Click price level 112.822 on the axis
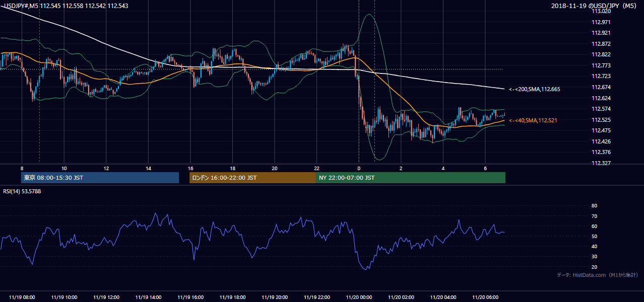This screenshot has height=302, width=644. [x=601, y=54]
